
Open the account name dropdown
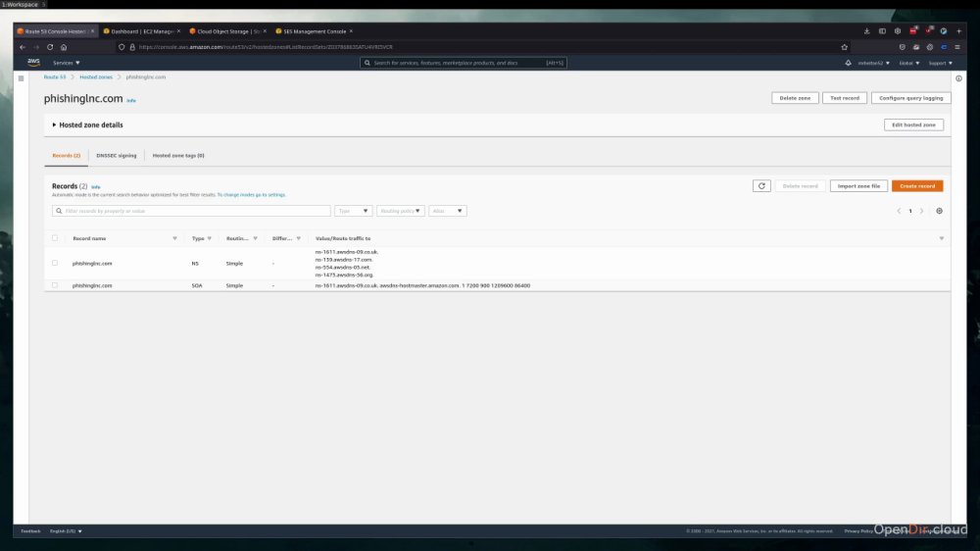874,63
